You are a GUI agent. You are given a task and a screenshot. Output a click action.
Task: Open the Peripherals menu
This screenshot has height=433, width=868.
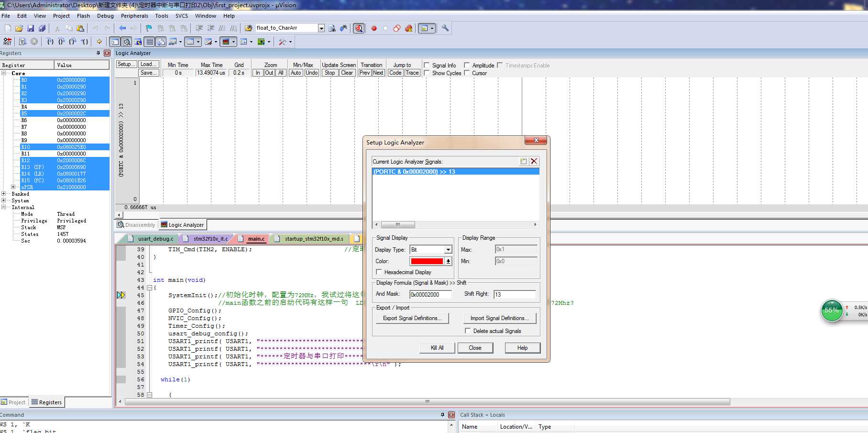click(134, 16)
